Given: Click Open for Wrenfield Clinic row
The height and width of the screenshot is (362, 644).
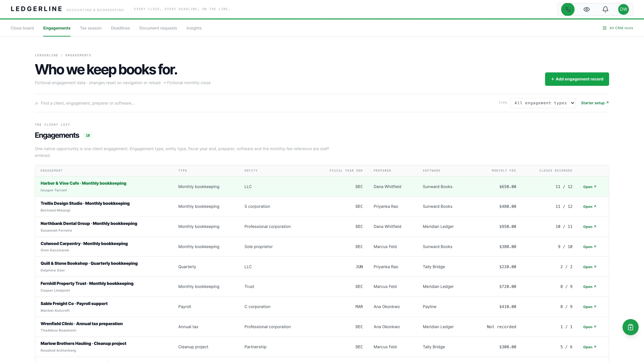Looking at the screenshot, I should pos(589,327).
